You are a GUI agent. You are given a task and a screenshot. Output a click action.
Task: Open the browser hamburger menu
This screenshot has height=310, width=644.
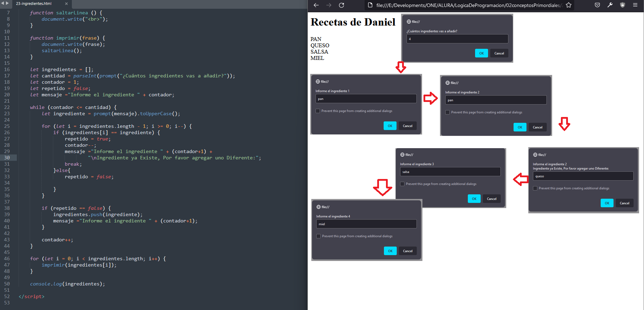tap(635, 5)
